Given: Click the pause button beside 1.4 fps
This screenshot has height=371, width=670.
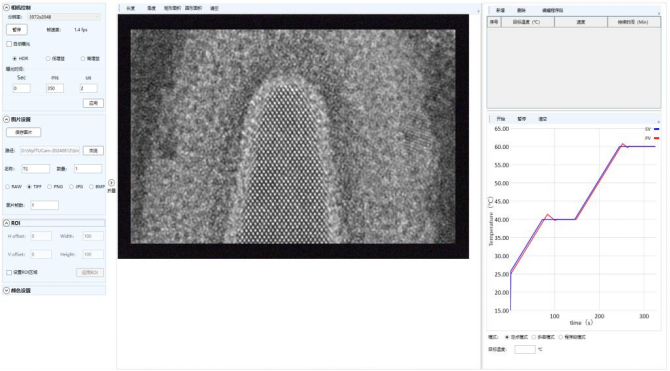Looking at the screenshot, I should tap(17, 29).
